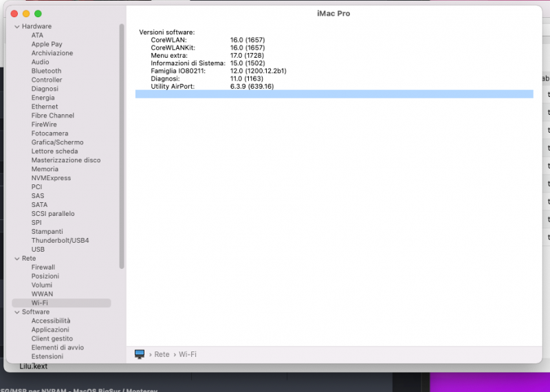Click Wi-Fi in the bottom path bar
The image size is (550, 392).
tap(188, 354)
